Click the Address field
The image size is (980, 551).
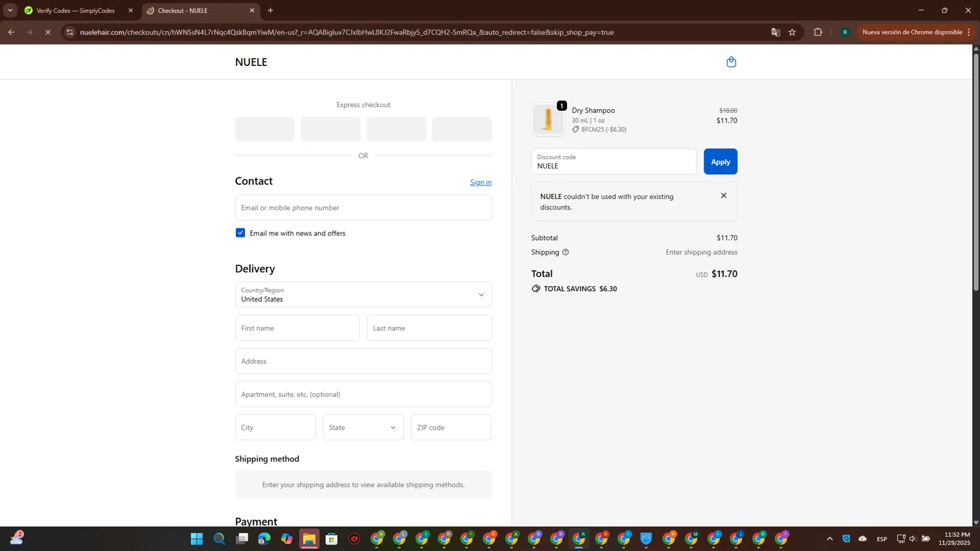pos(363,361)
